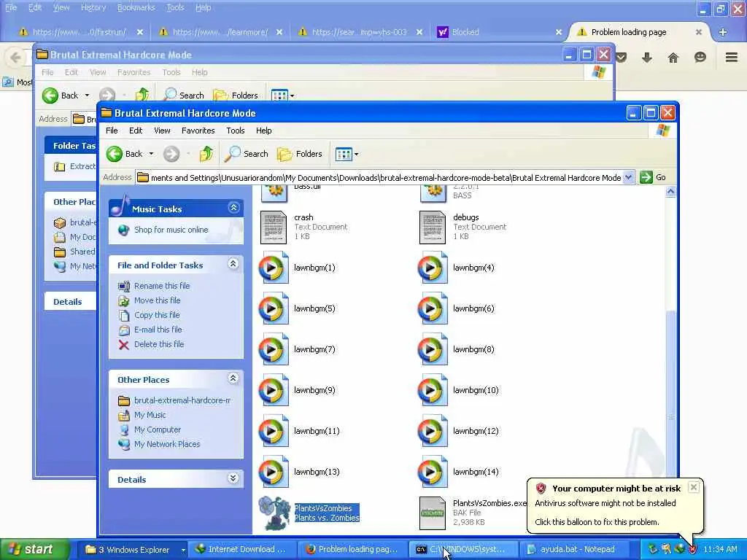This screenshot has width=747, height=560.
Task: Select lawnbgm(4) media file icon
Action: pyautogui.click(x=433, y=268)
